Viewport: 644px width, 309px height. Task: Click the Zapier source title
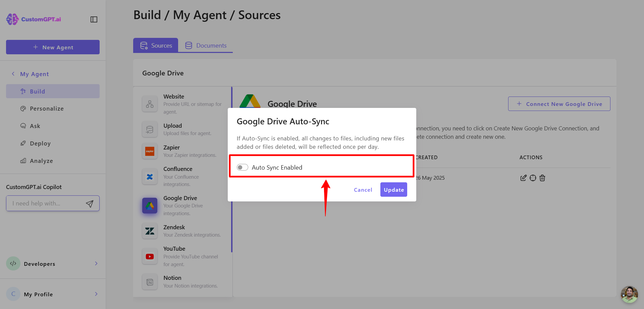click(x=172, y=147)
